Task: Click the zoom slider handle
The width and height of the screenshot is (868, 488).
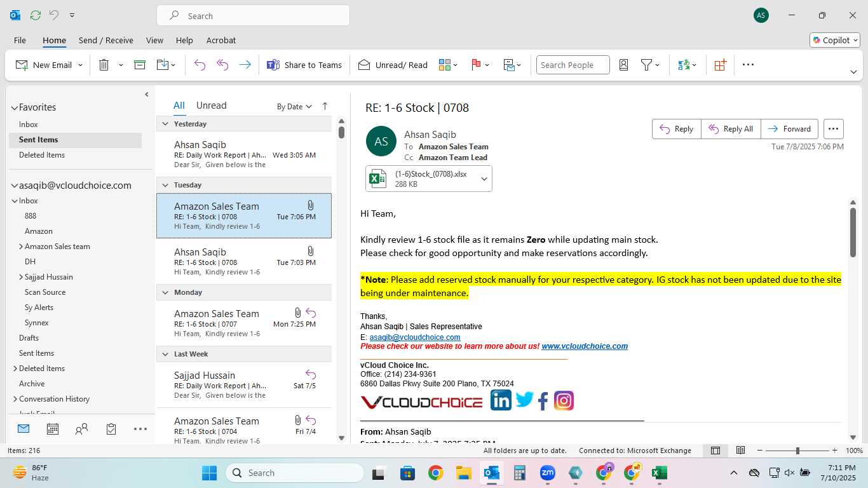Action: pyautogui.click(x=797, y=451)
